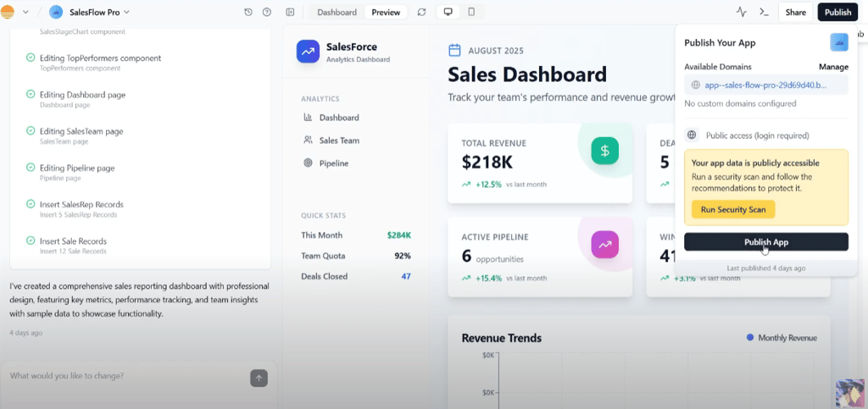Image resolution: width=868 pixels, height=409 pixels.
Task: Click the globe icon beside the app domain
Action: coord(695,86)
